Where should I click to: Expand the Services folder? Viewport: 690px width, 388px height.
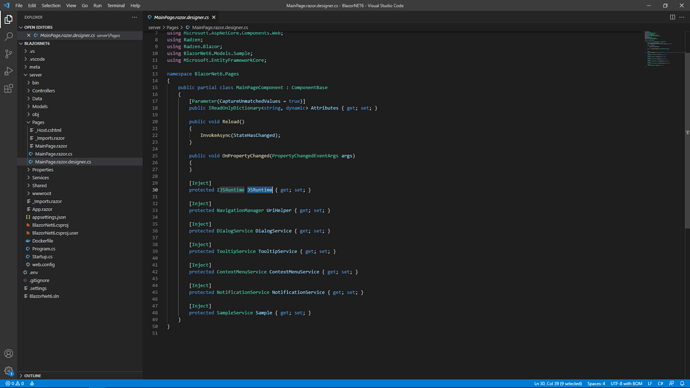[x=29, y=178]
